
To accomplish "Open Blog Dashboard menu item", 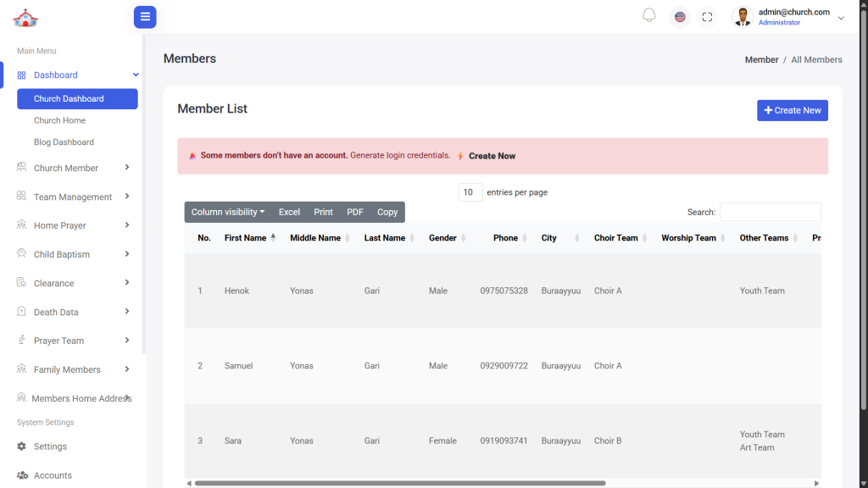I will pyautogui.click(x=64, y=142).
